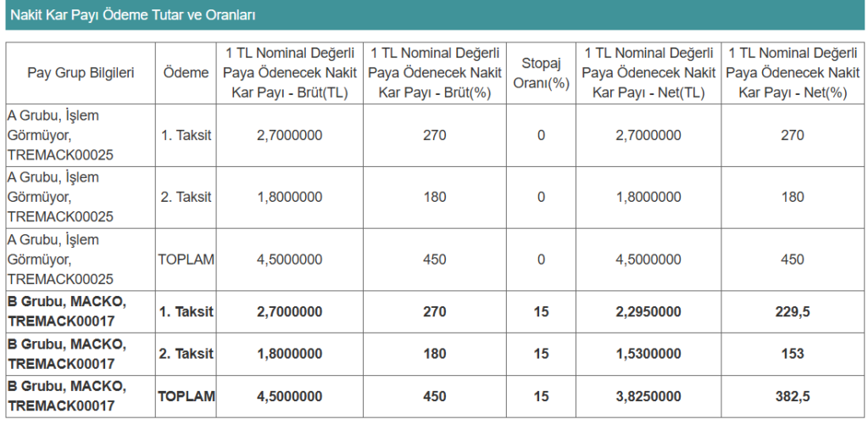868x425 pixels.
Task: Click Stopaj 0 in A Grubu TOPLAM row
Action: click(541, 260)
